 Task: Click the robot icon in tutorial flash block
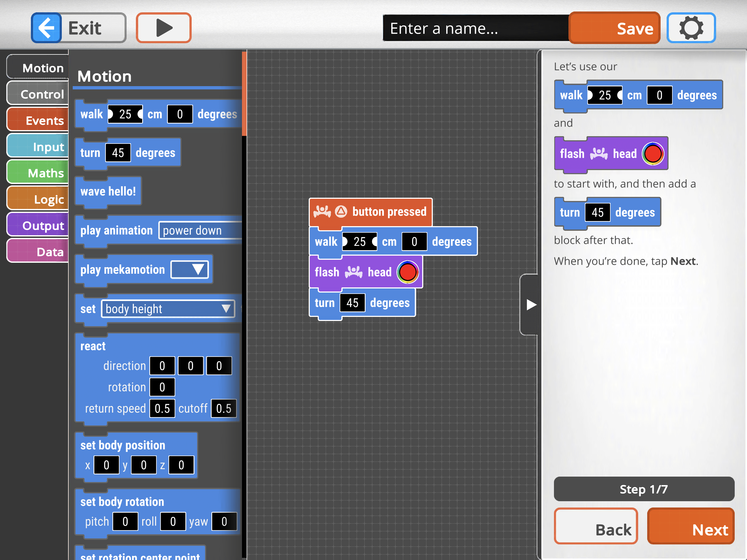(x=599, y=154)
